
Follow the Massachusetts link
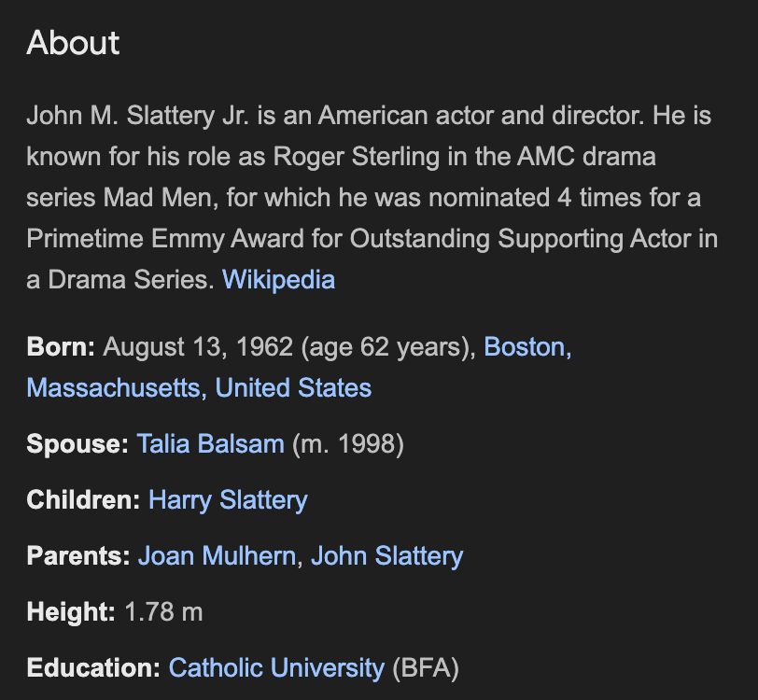(x=117, y=387)
